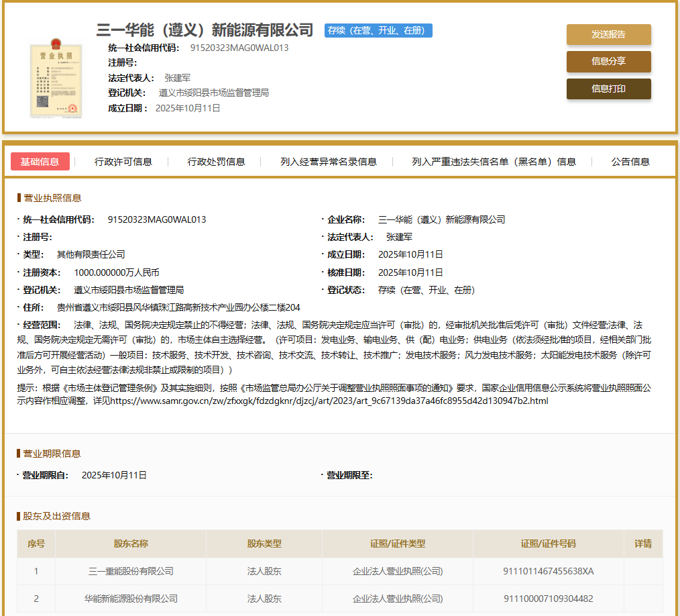Print the page with 信息打印
Screen dimensions: 680x616
tap(608, 89)
